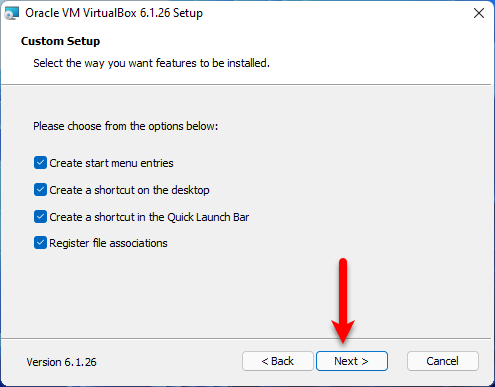The width and height of the screenshot is (495, 387).
Task: Continue the installation with Next
Action: (352, 361)
